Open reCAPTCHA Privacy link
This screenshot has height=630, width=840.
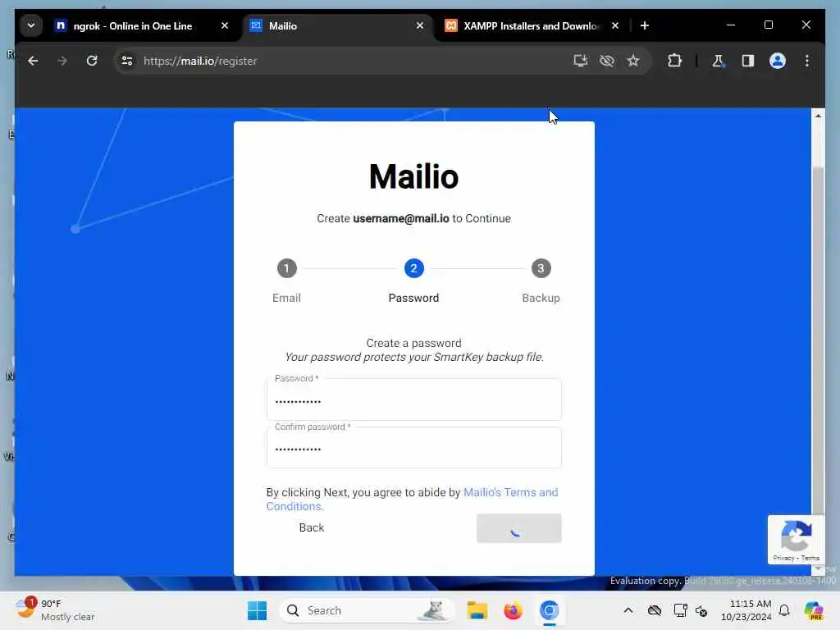(783, 558)
